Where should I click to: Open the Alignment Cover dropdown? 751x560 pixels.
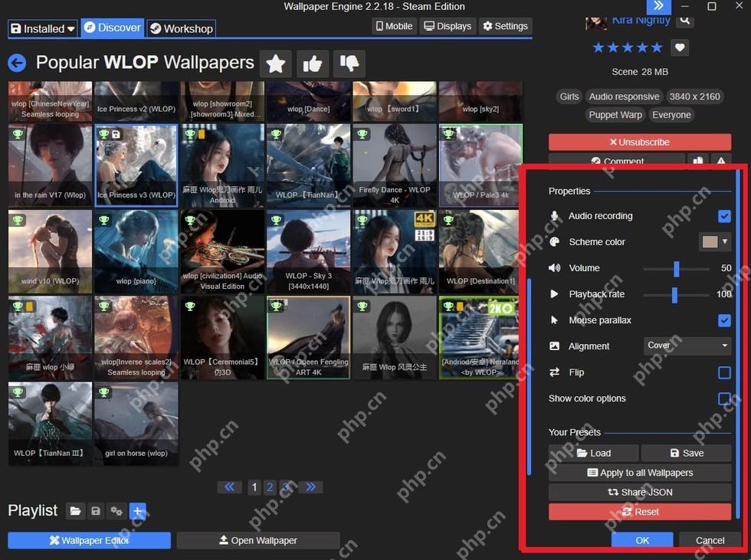[x=687, y=345]
